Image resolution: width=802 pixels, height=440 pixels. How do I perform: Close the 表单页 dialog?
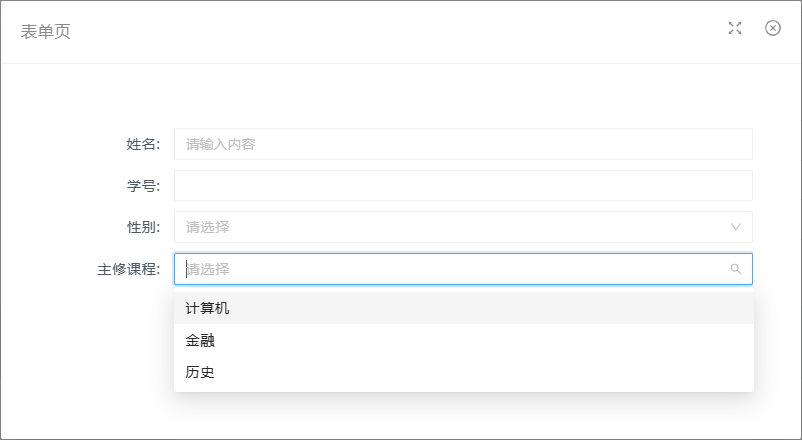click(x=773, y=28)
